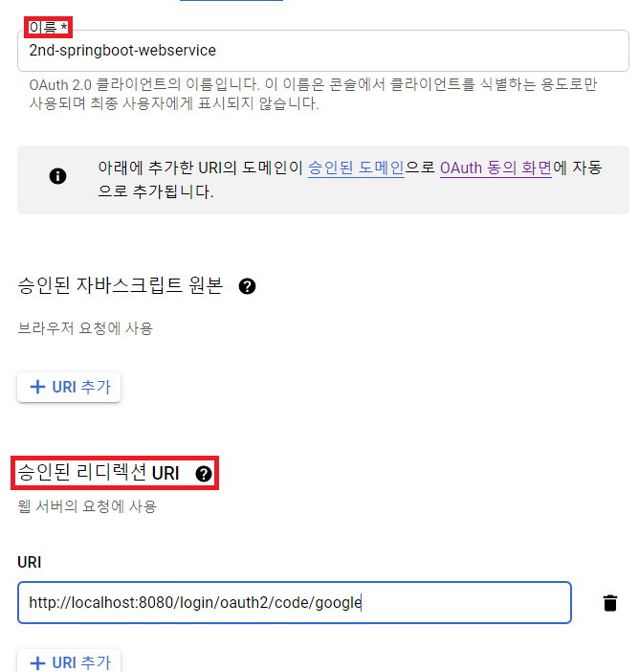The height and width of the screenshot is (672, 639).
Task: Click the info icon in the gray notice banner
Action: [x=57, y=176]
